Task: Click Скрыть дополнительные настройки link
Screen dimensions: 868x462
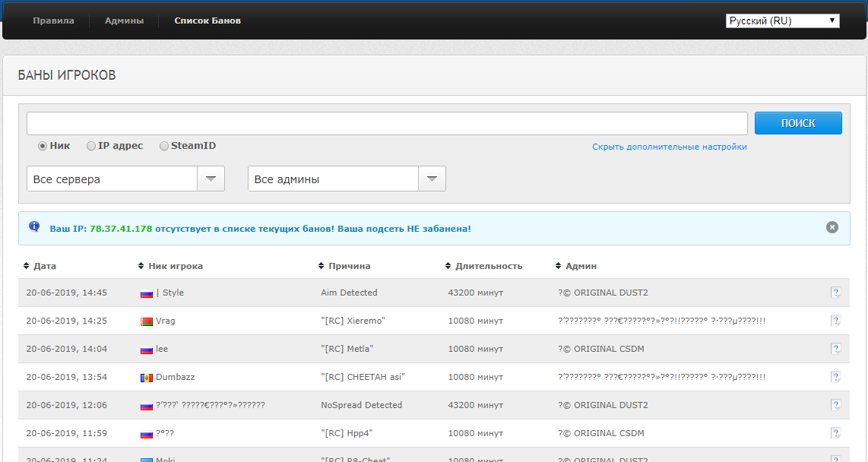Action: tap(670, 147)
